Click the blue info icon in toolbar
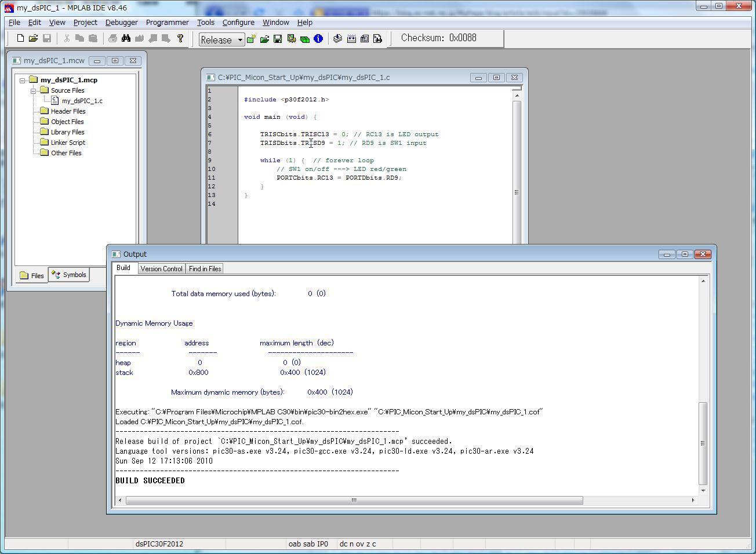This screenshot has height=554, width=756. click(x=318, y=39)
